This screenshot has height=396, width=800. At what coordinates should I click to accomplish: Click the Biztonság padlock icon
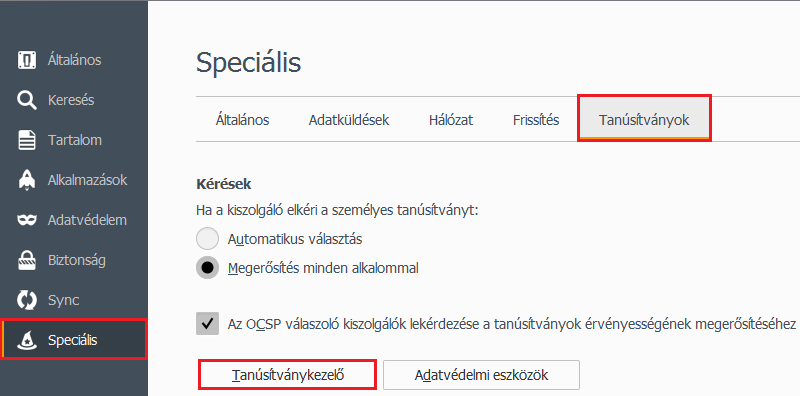(27, 260)
